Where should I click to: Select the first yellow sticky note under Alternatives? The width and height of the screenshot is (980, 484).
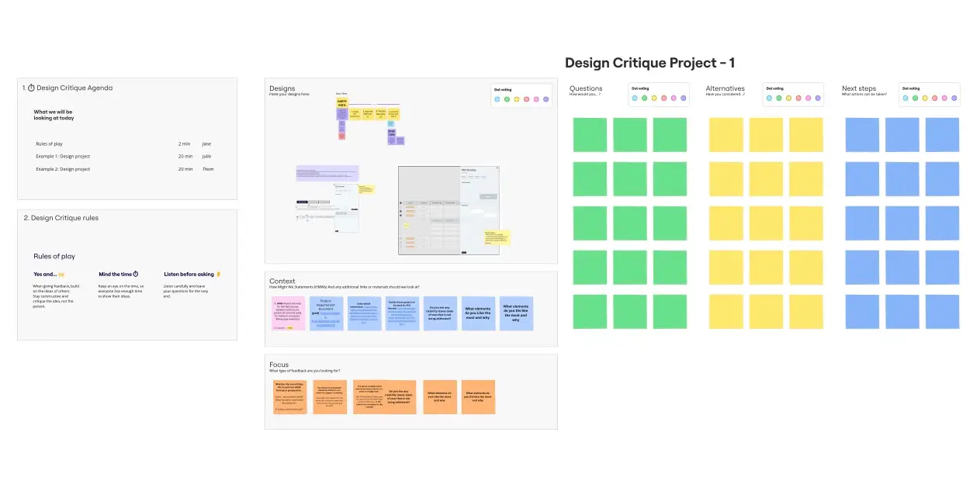tap(725, 135)
